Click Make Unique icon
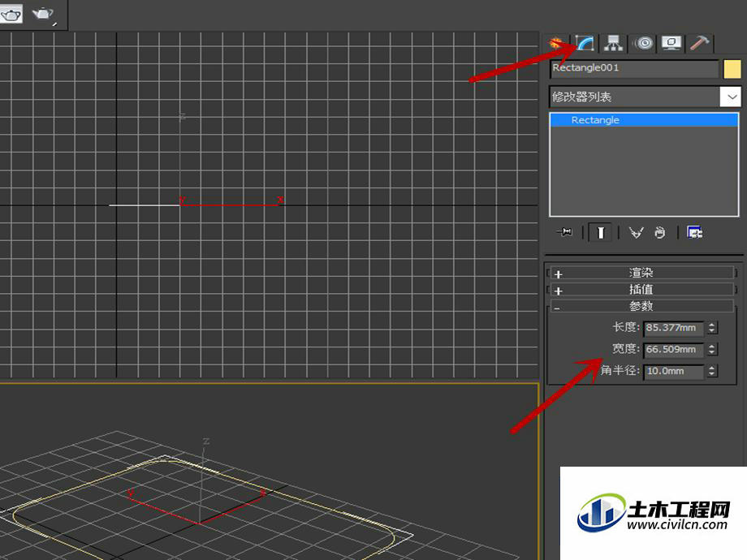Image resolution: width=747 pixels, height=560 pixels. [636, 232]
